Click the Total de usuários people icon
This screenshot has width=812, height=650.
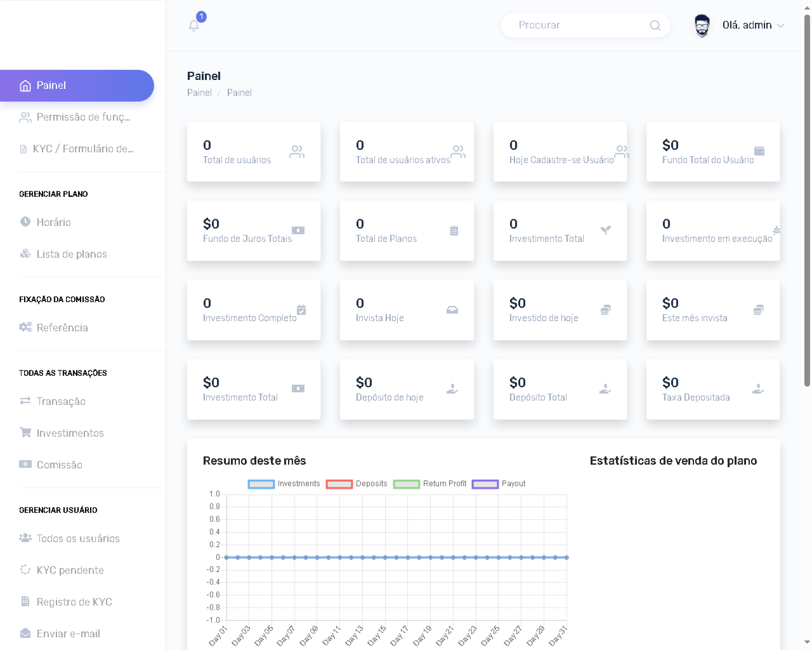click(296, 151)
